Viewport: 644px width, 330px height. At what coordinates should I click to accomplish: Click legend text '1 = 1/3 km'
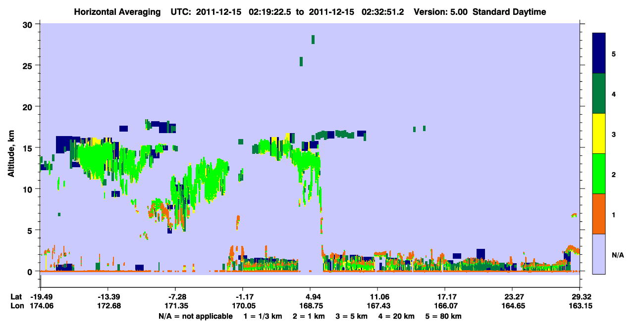click(264, 316)
